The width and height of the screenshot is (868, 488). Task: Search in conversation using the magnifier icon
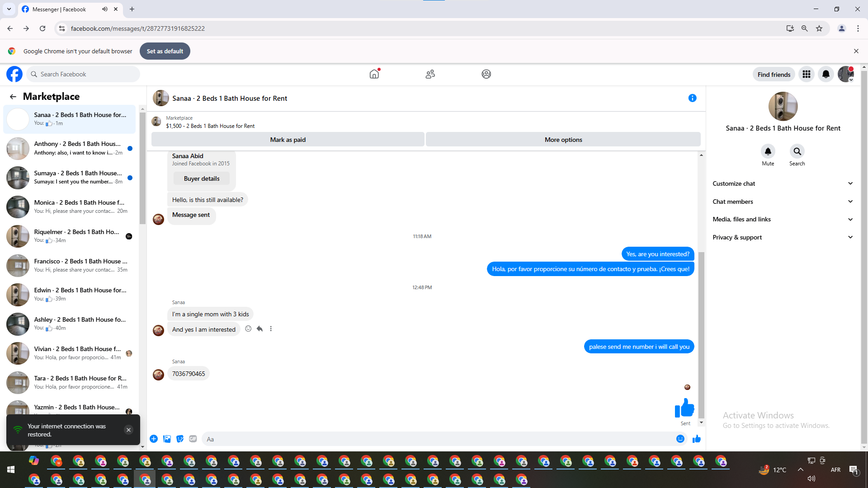[x=797, y=151]
